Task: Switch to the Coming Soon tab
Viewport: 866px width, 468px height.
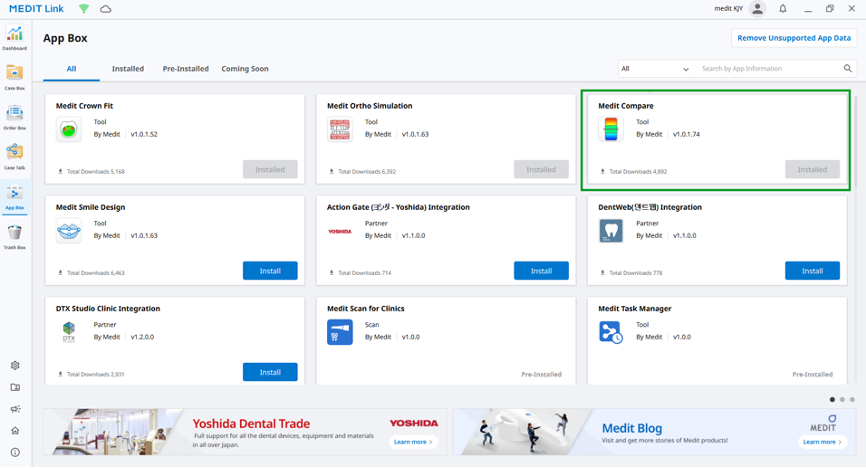Action: coord(245,69)
